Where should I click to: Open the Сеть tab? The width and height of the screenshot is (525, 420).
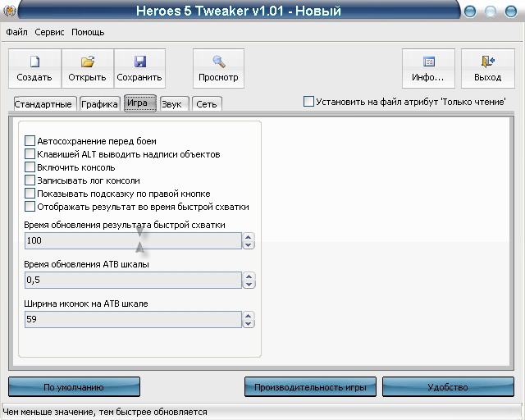(207, 104)
